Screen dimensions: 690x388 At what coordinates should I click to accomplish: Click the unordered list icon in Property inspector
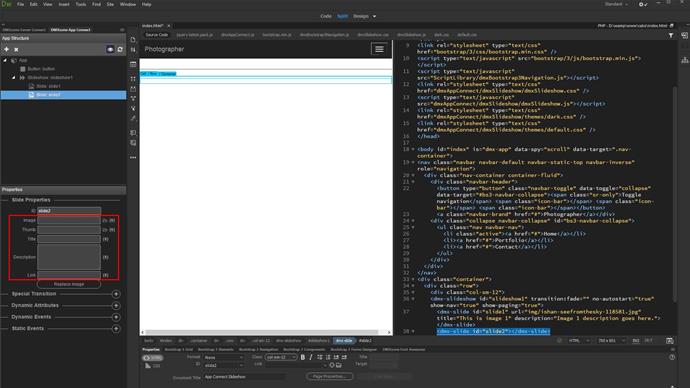320,357
